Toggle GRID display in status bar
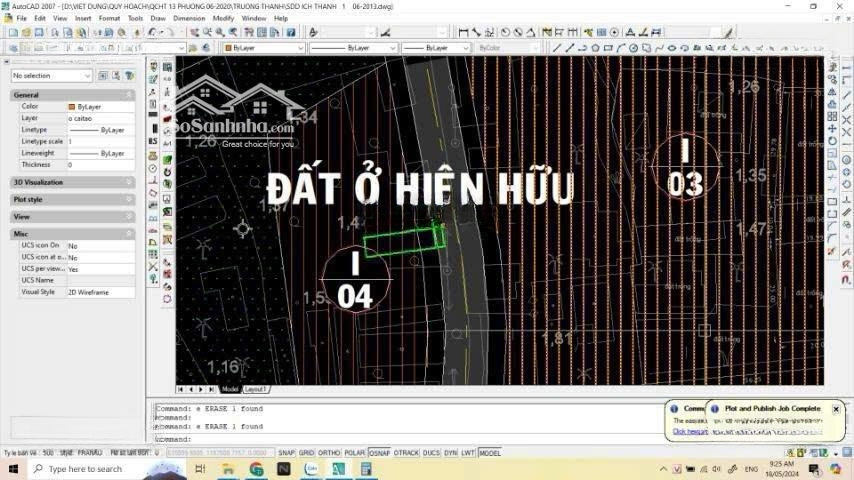This screenshot has width=854, height=480. coord(306,453)
